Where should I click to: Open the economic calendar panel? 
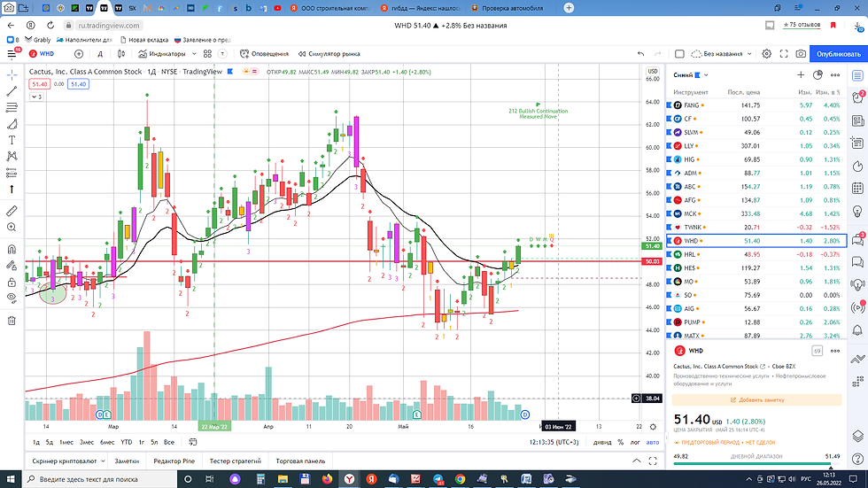pyautogui.click(x=857, y=188)
